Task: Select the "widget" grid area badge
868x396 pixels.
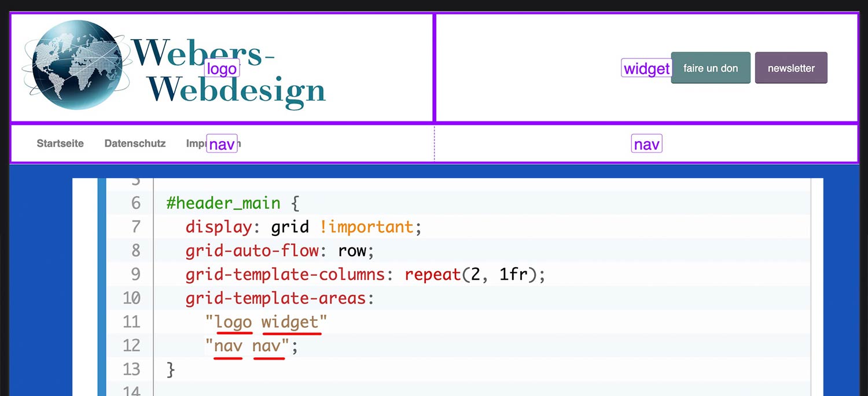Action: click(x=646, y=68)
